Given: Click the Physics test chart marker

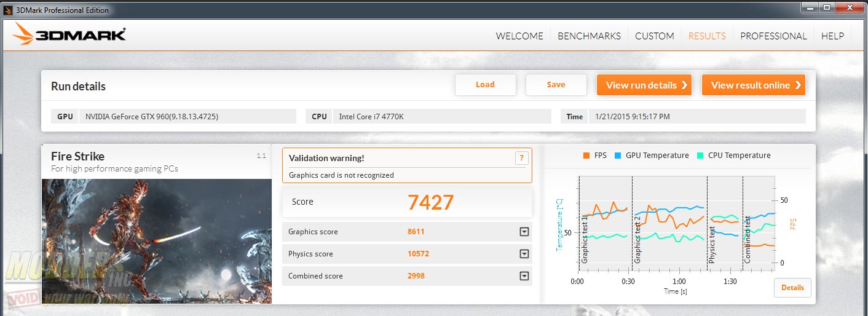Looking at the screenshot, I should [712, 245].
